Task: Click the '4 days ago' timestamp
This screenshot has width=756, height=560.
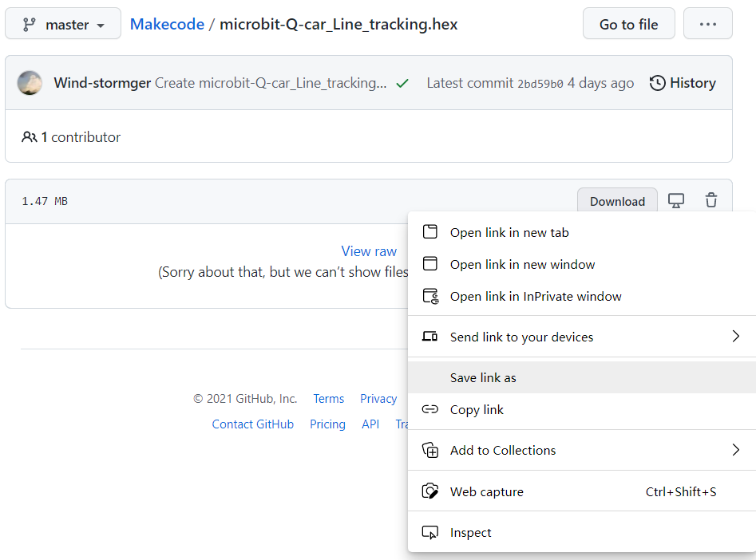Action: pyautogui.click(x=600, y=84)
